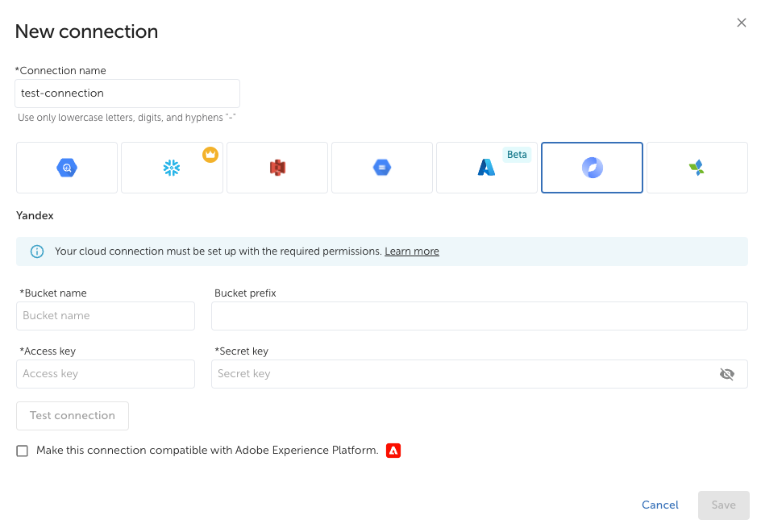
Task: Cancel the new connection dialog
Action: 659,505
